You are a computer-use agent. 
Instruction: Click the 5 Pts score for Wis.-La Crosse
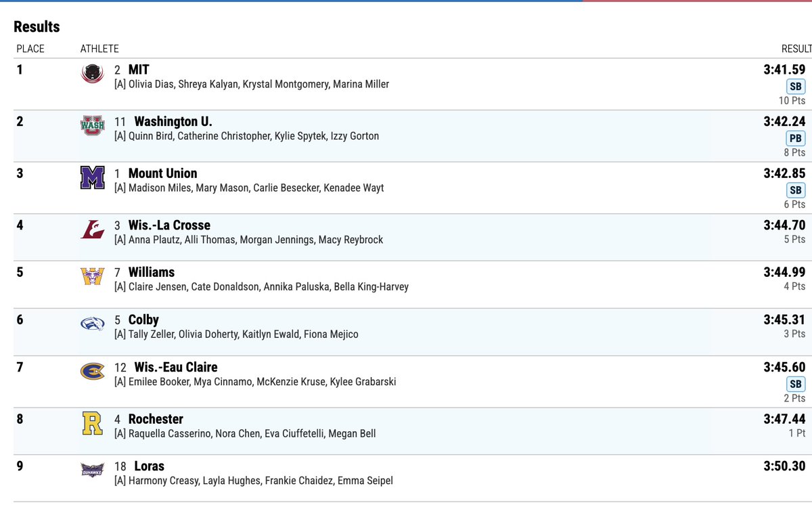click(x=795, y=240)
